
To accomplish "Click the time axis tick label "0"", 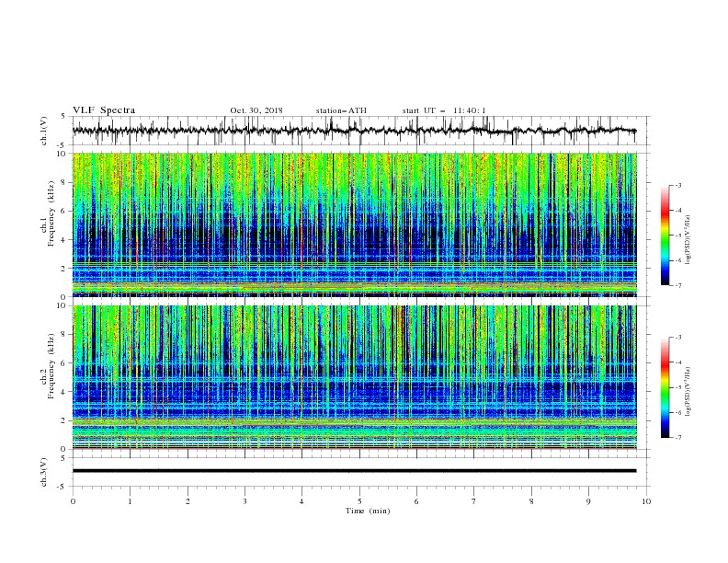I will pyautogui.click(x=73, y=501).
